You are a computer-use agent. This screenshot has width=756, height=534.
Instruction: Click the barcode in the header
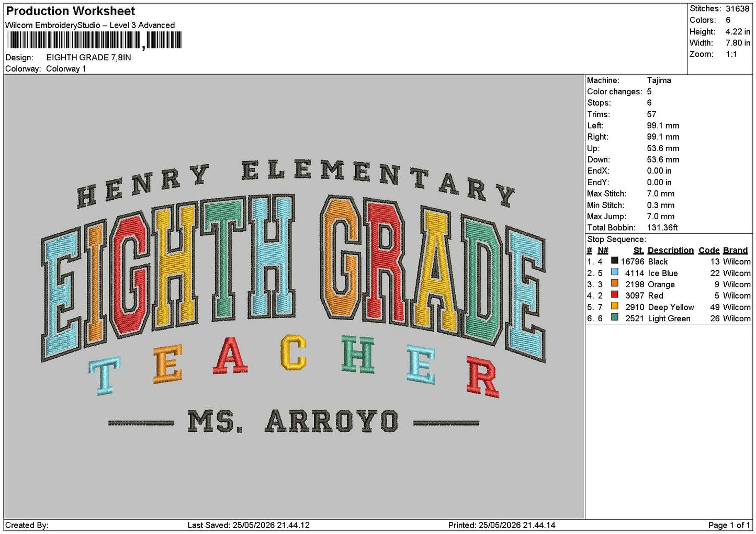point(94,40)
